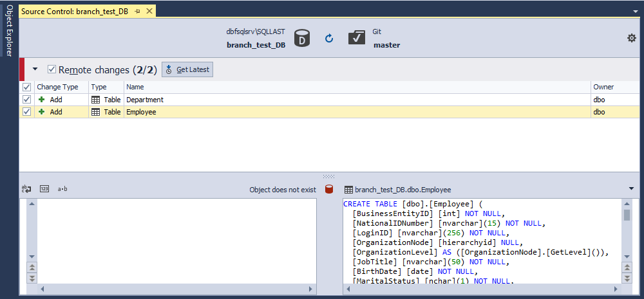Uncheck the Employee row checkbox
The height and width of the screenshot is (299, 644).
(26, 111)
